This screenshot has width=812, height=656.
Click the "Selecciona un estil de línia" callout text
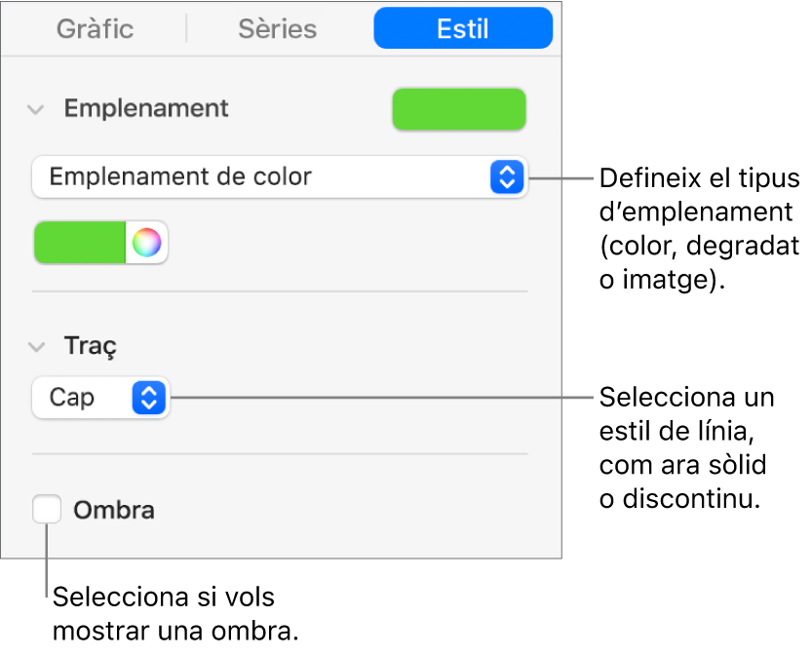(686, 447)
